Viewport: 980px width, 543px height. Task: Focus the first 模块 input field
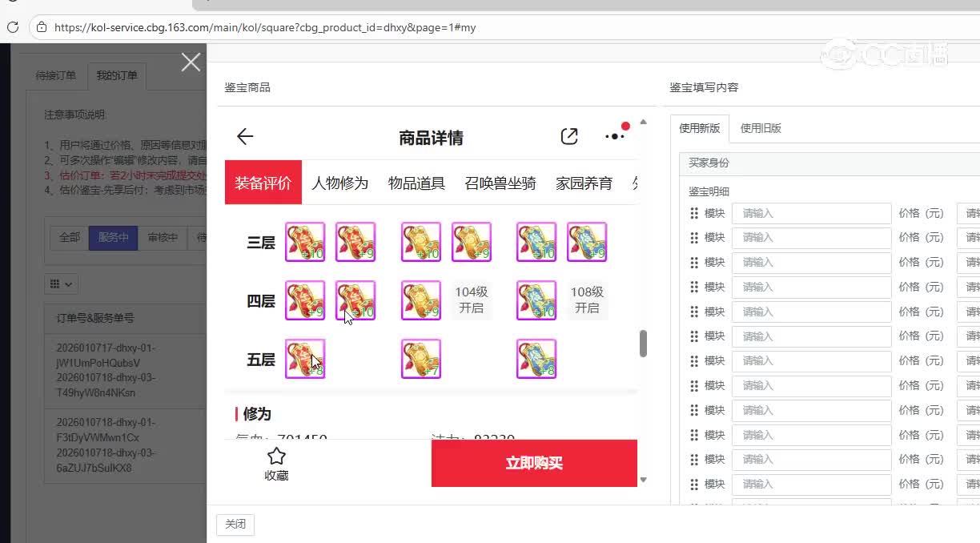click(x=811, y=213)
